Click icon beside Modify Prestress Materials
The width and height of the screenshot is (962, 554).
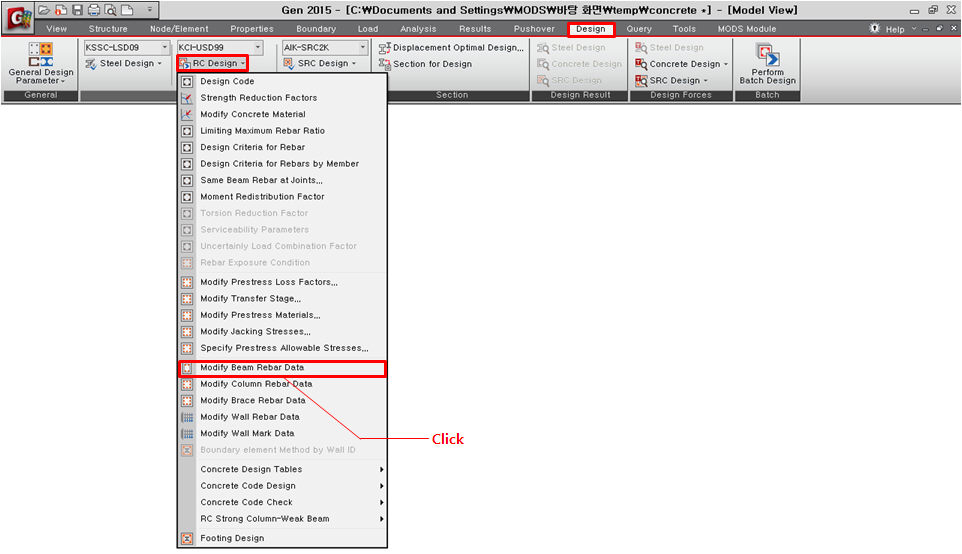coord(187,315)
